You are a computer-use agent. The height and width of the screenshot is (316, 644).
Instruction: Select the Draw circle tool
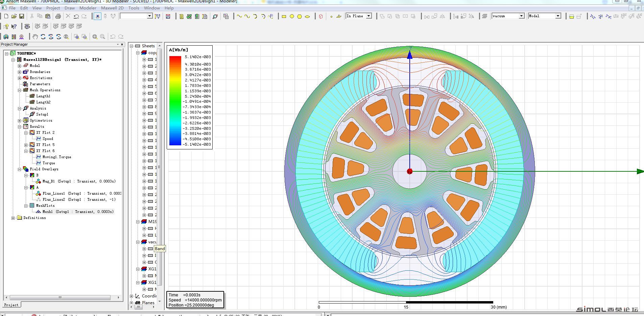[x=292, y=16]
